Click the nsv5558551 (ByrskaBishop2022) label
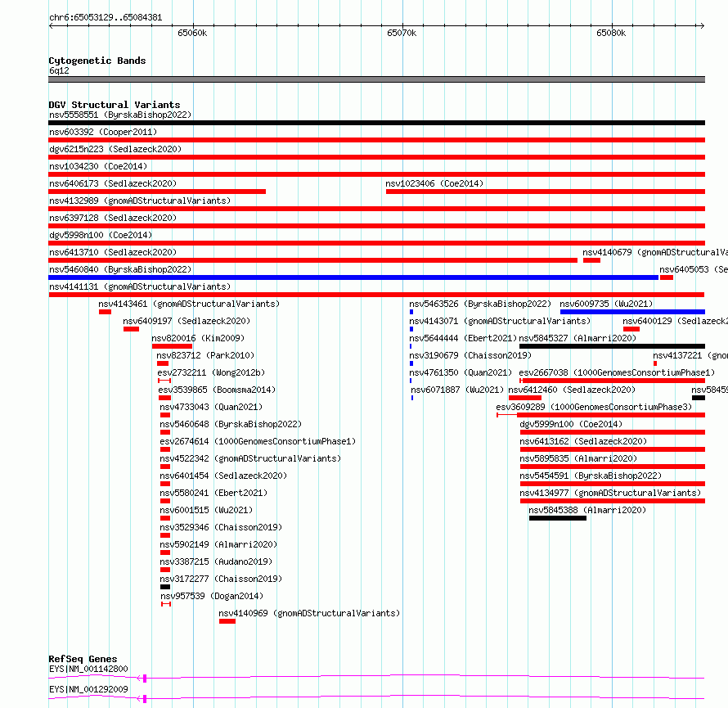The height and width of the screenshot is (708, 728). (x=120, y=115)
